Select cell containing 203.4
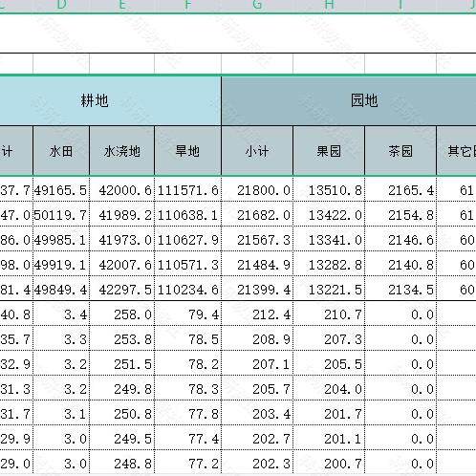The image size is (476, 476). [x=257, y=413]
